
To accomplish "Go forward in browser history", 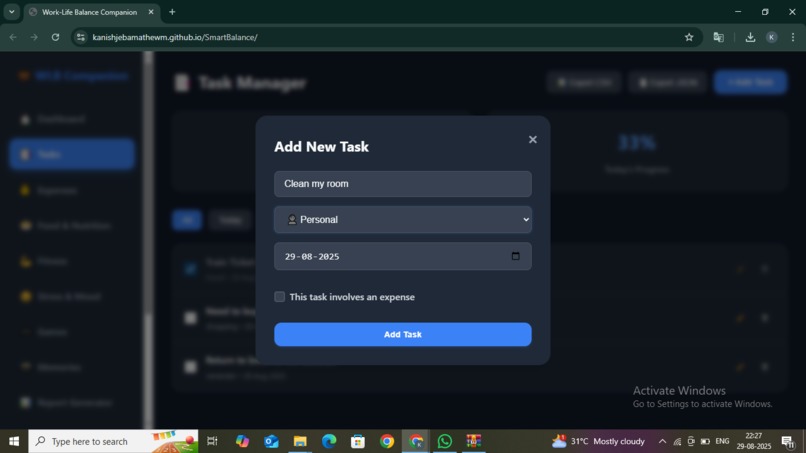I will tap(34, 37).
